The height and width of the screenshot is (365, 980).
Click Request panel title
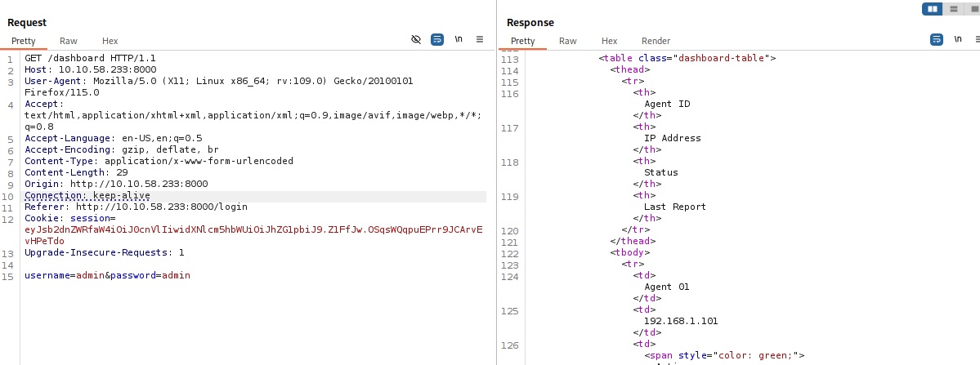27,23
